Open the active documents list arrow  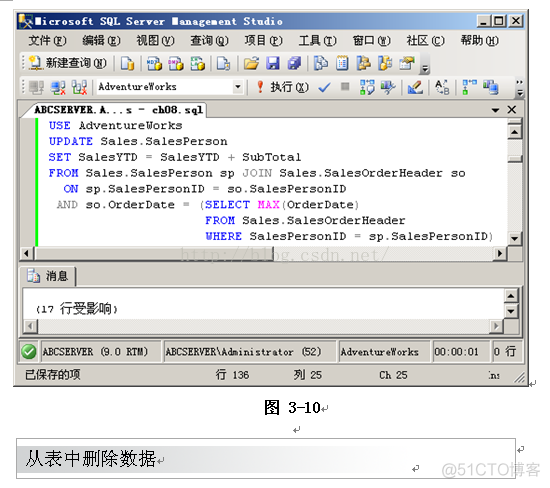coord(495,110)
